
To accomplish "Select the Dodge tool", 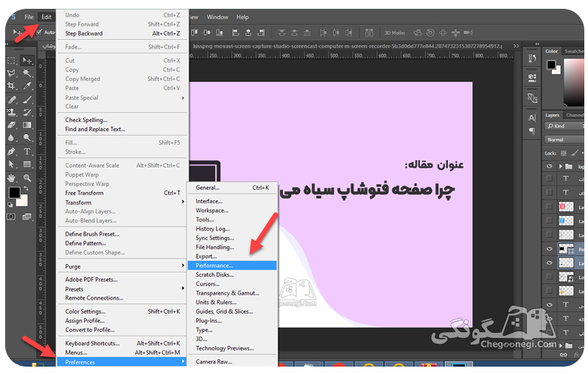I will pyautogui.click(x=27, y=138).
